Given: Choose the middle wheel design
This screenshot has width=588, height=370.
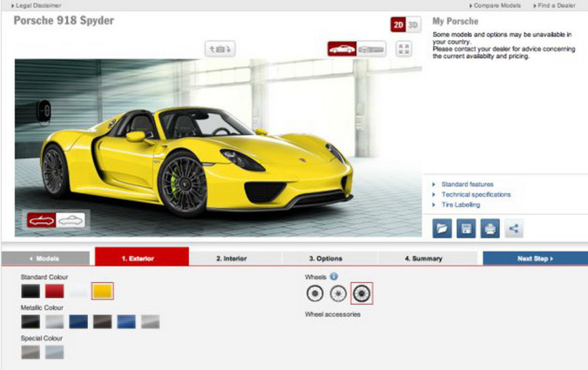Looking at the screenshot, I should pyautogui.click(x=337, y=294).
